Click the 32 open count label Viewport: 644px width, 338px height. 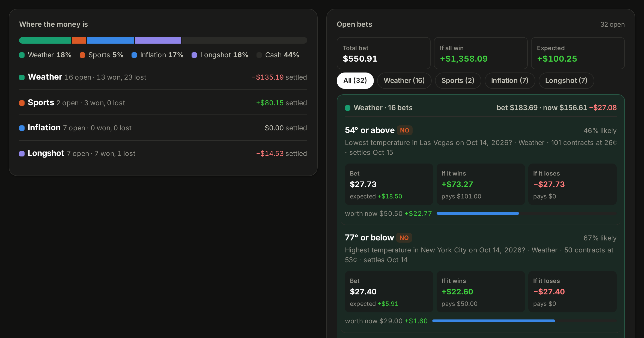[x=612, y=25]
